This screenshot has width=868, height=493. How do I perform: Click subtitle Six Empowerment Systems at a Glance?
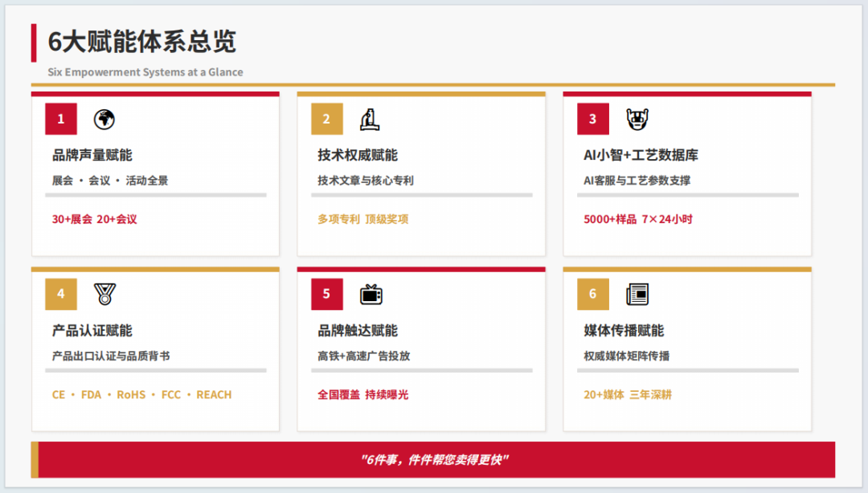(145, 72)
